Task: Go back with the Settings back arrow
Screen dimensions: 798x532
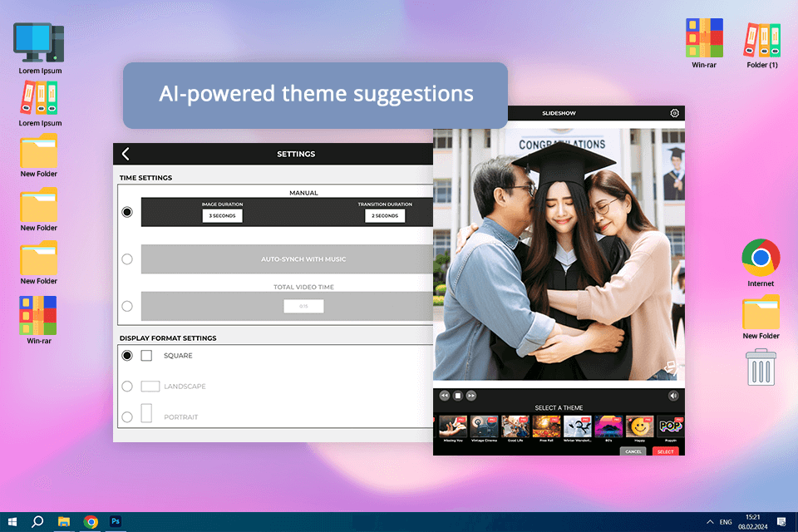Action: coord(126,154)
